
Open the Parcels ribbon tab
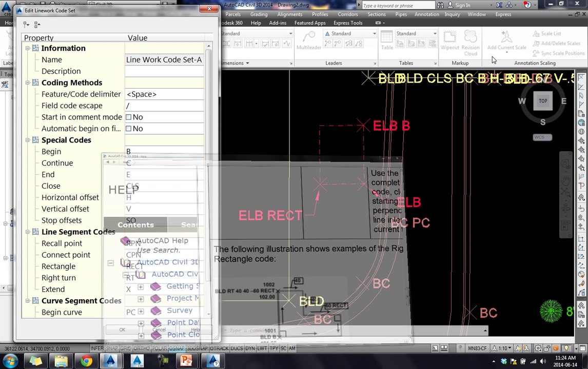tap(233, 14)
